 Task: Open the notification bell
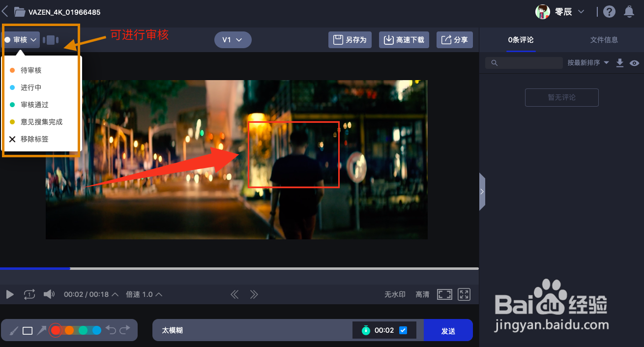coord(629,11)
